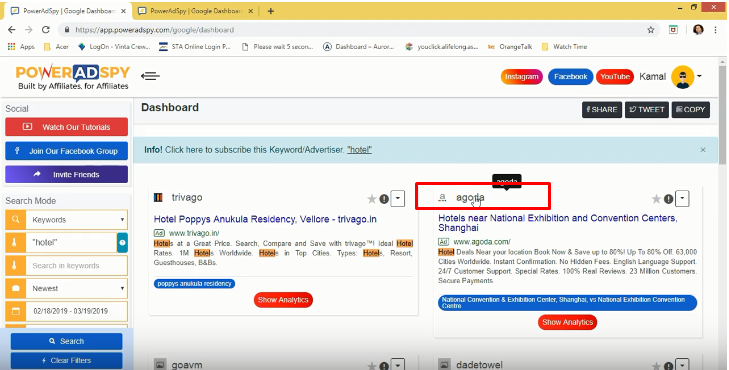Click Invite Friends button
The width and height of the screenshot is (729, 370).
tap(66, 175)
